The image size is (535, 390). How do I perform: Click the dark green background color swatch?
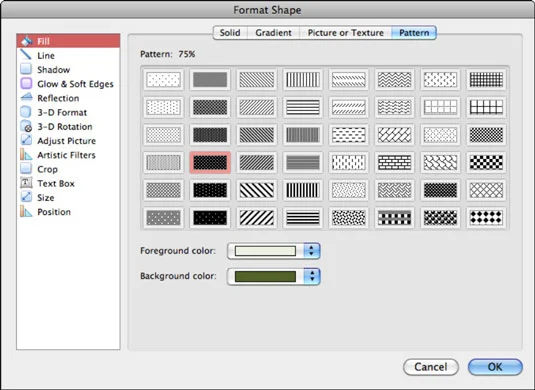[265, 276]
